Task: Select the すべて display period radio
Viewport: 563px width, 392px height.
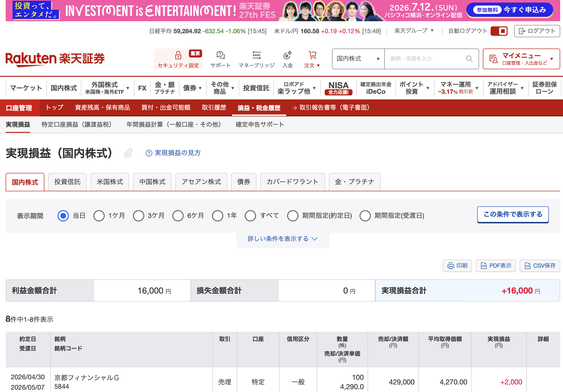Action: pos(250,216)
